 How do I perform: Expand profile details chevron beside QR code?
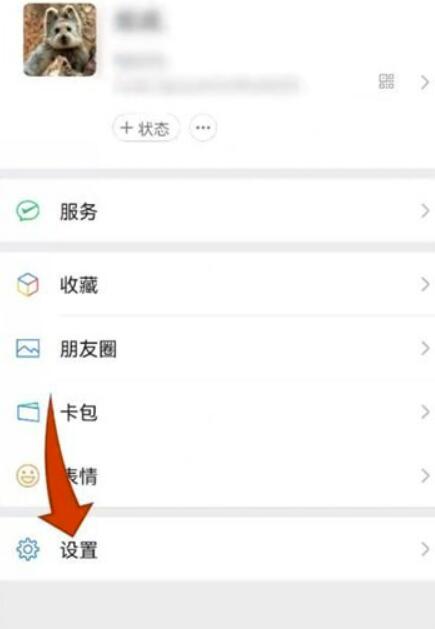(x=425, y=82)
